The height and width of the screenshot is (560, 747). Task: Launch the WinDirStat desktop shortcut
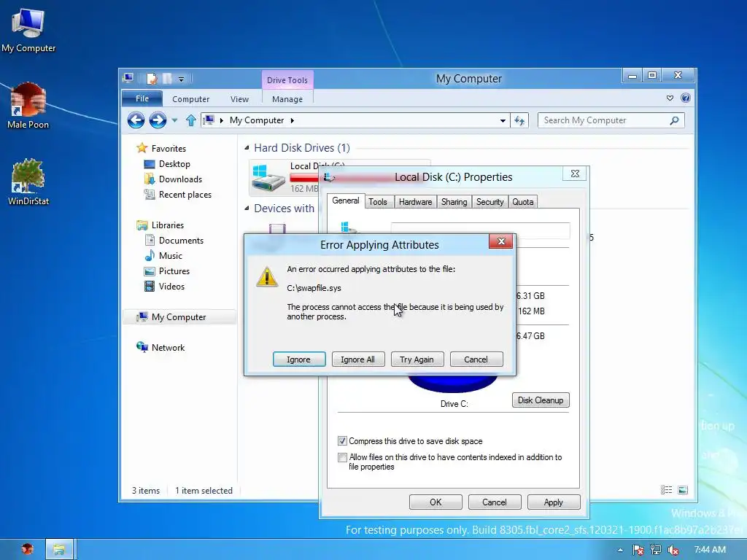tap(28, 182)
